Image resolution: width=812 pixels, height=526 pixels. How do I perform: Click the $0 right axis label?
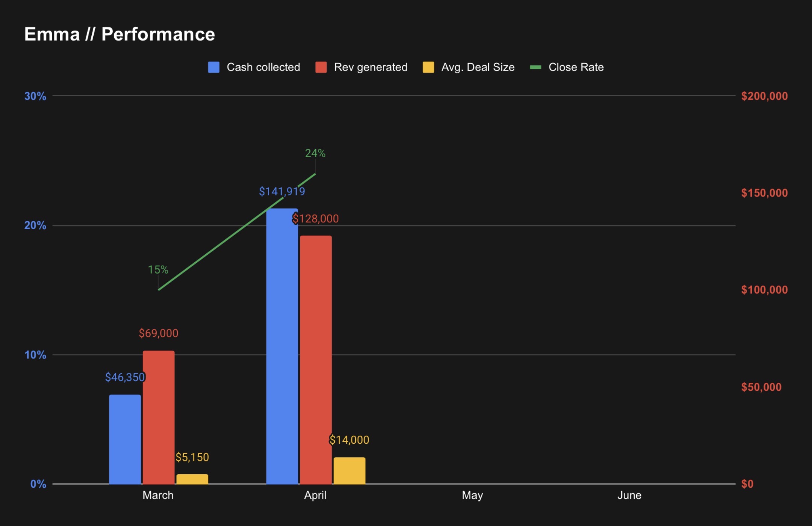click(x=747, y=484)
